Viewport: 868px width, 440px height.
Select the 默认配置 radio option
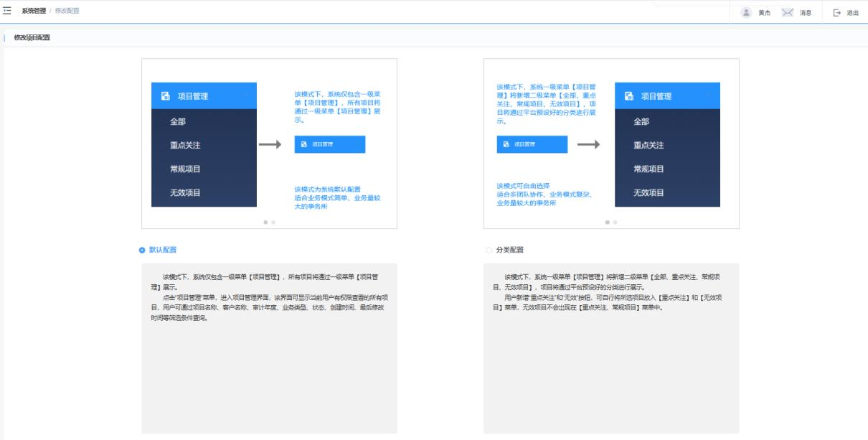click(x=142, y=250)
